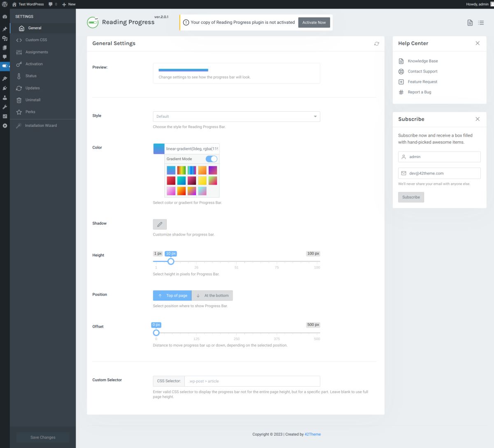494x448 pixels.
Task: Click the Reading Progress logo icon
Action: point(93,22)
